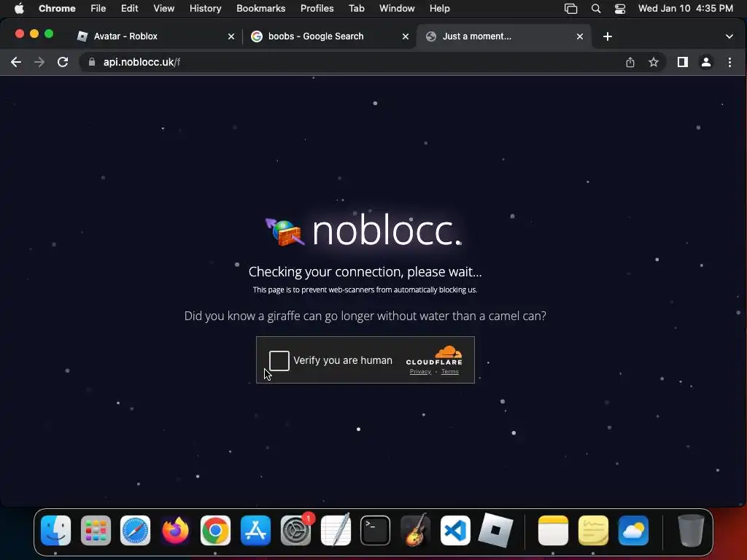
Task: Reload the current page
Action: pos(63,63)
